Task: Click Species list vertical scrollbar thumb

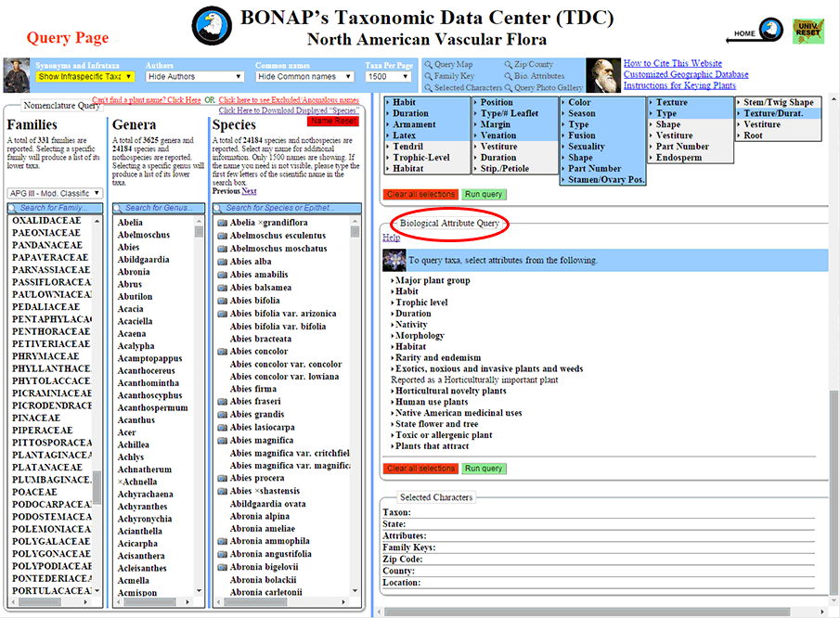Action: coord(355,231)
